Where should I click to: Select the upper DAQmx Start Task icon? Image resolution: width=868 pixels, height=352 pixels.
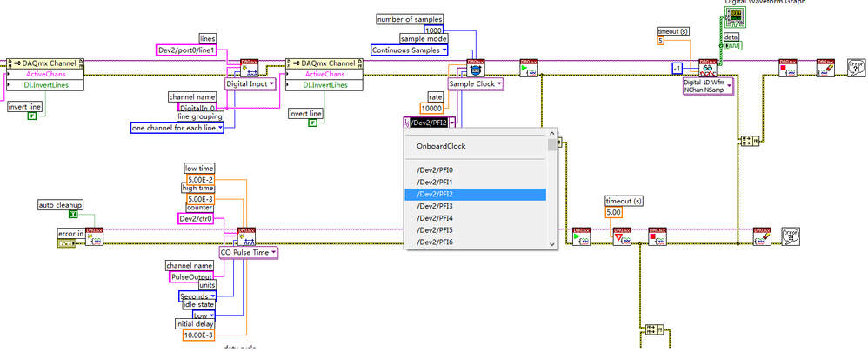528,68
